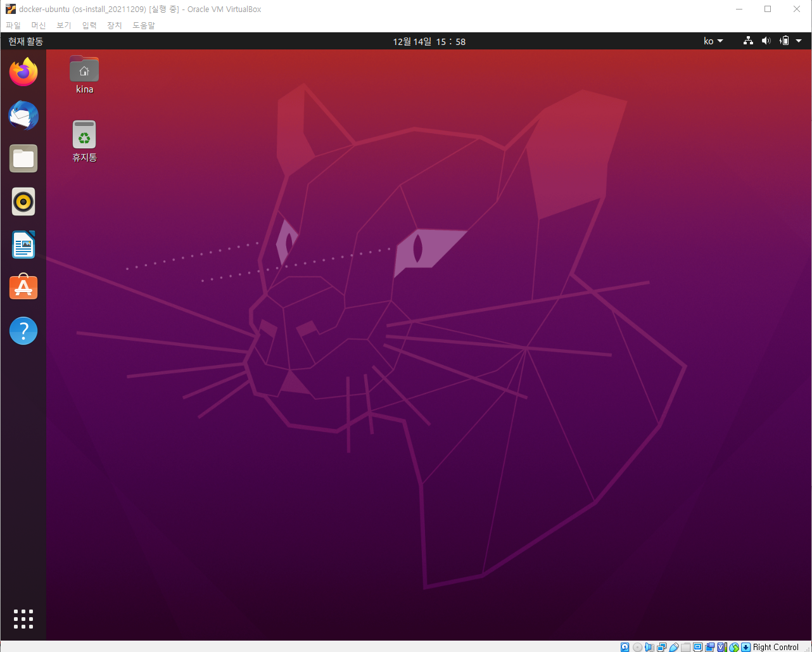This screenshot has height=652, width=812.
Task: Launch Firefox from the Ubuntu dock
Action: coord(23,72)
